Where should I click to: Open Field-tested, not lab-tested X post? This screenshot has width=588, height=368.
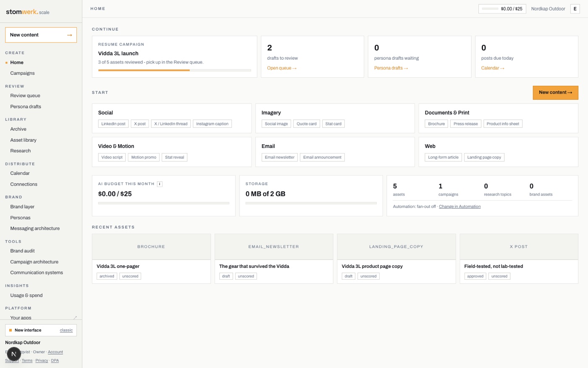519,259
